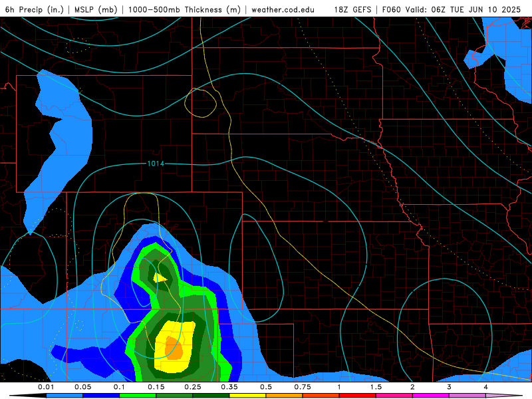
Task: Pick the dark green 0.25–0.35 legend swatch
Action: (211, 396)
